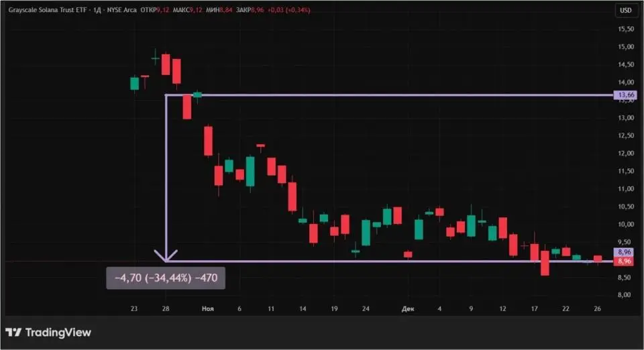
Task: Click the downward arrowhead of the measure tool
Action: click(x=166, y=255)
